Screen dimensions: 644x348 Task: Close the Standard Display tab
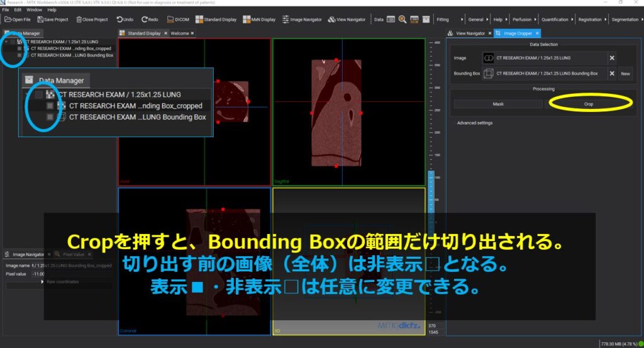tap(165, 33)
